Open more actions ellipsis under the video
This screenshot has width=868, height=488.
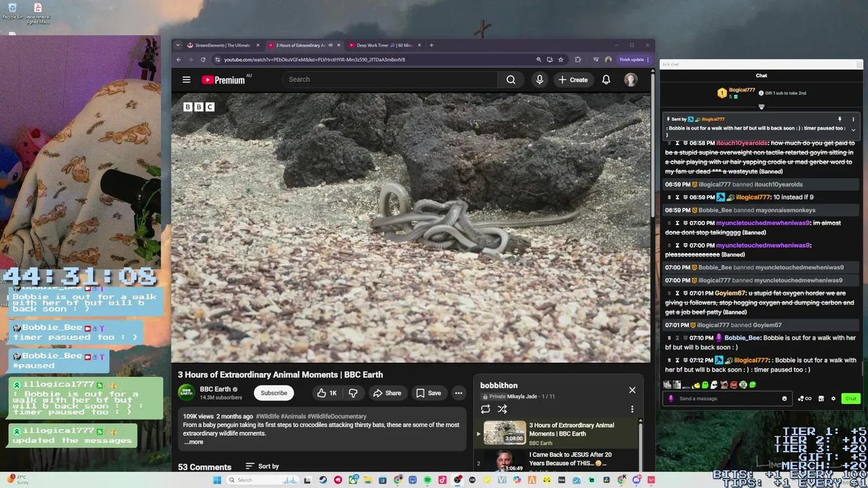point(458,393)
